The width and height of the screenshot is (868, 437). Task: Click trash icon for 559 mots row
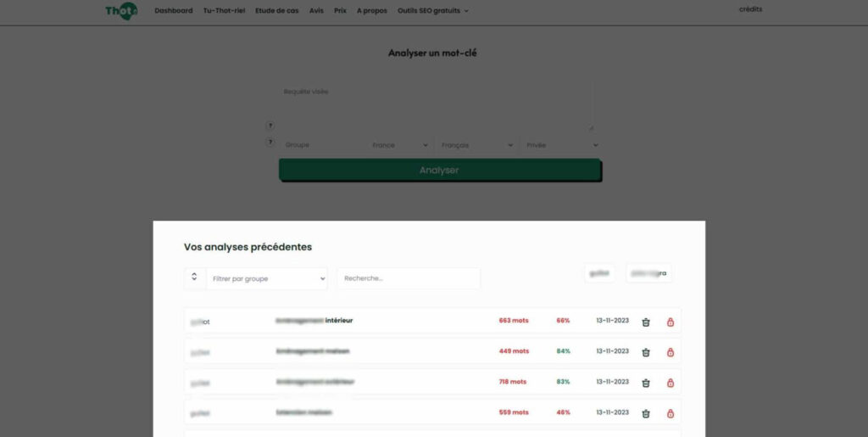coord(646,413)
